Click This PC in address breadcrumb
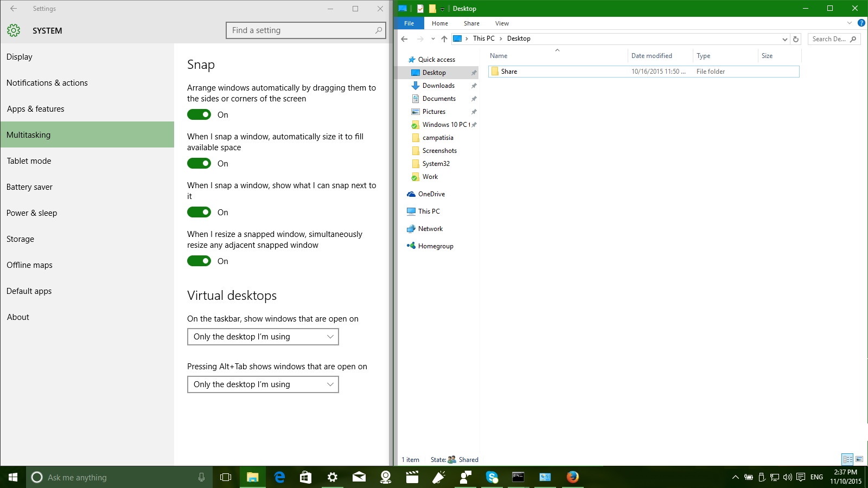Screen dimensions: 868x488 (x=483, y=38)
